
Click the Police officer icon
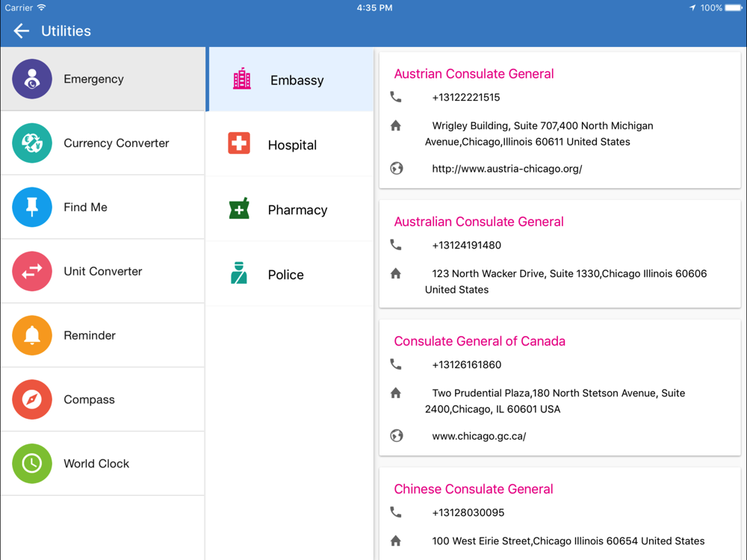(x=239, y=273)
